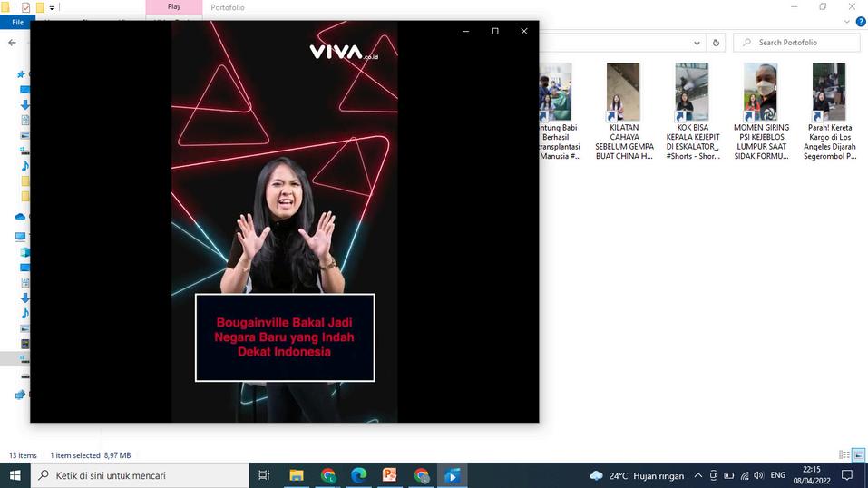868x488 pixels.
Task: Expand the Explorer ribbon chevron
Action: click(847, 22)
